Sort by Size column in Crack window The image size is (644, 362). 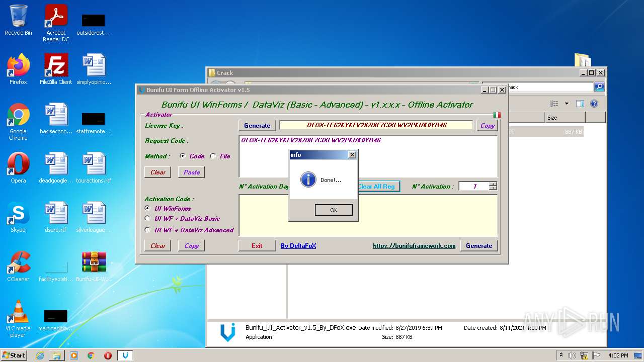pos(565,117)
